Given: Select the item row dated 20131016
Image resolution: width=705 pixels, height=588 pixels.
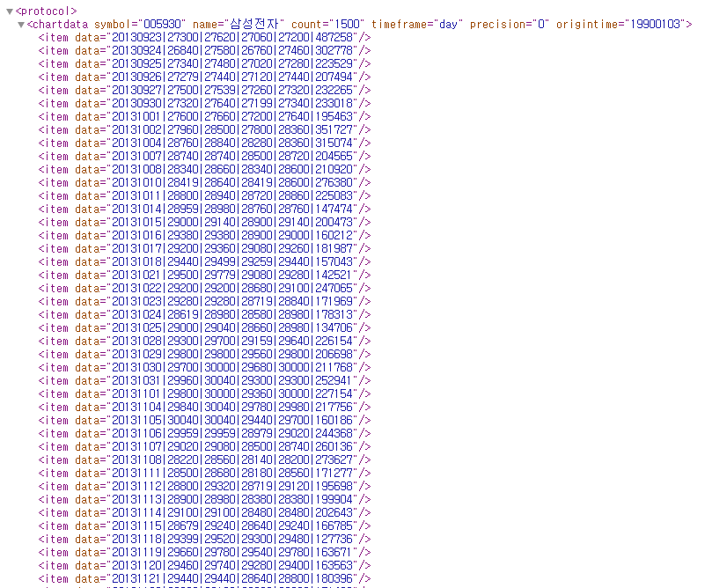Looking at the screenshot, I should (204, 236).
